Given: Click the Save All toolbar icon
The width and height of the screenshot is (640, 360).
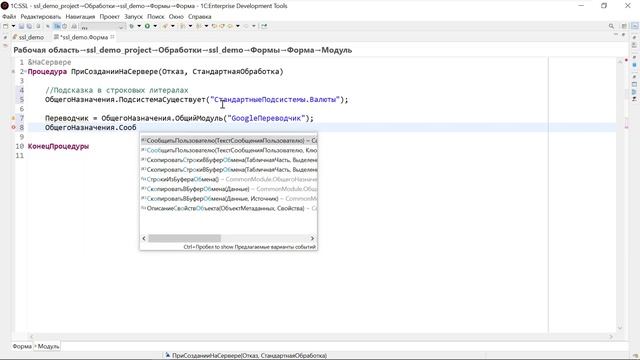Looking at the screenshot, I should pyautogui.click(x=29, y=26).
